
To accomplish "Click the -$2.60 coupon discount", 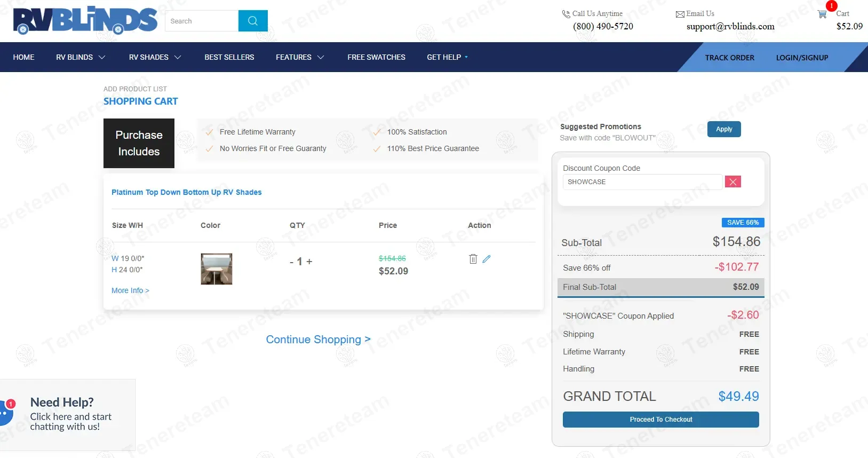I will point(743,315).
